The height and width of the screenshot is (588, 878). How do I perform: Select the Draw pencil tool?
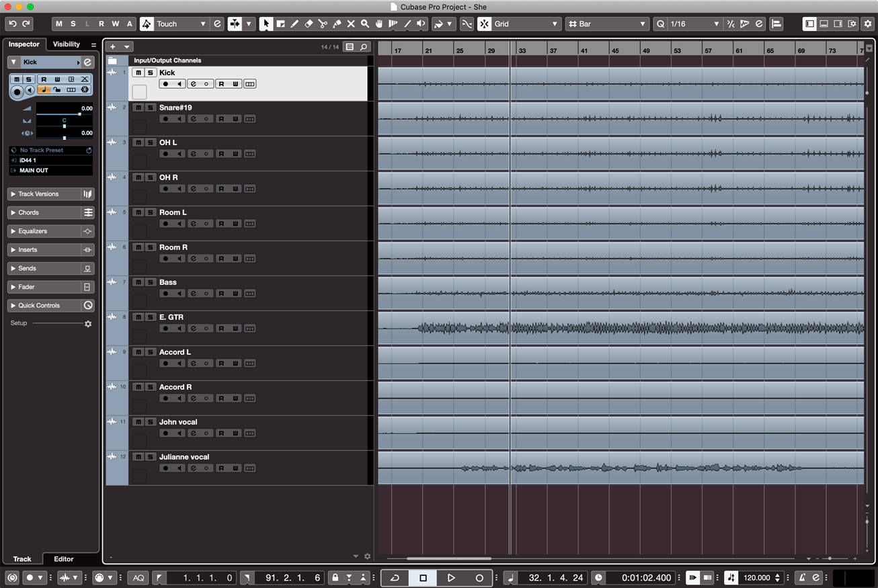[x=294, y=24]
